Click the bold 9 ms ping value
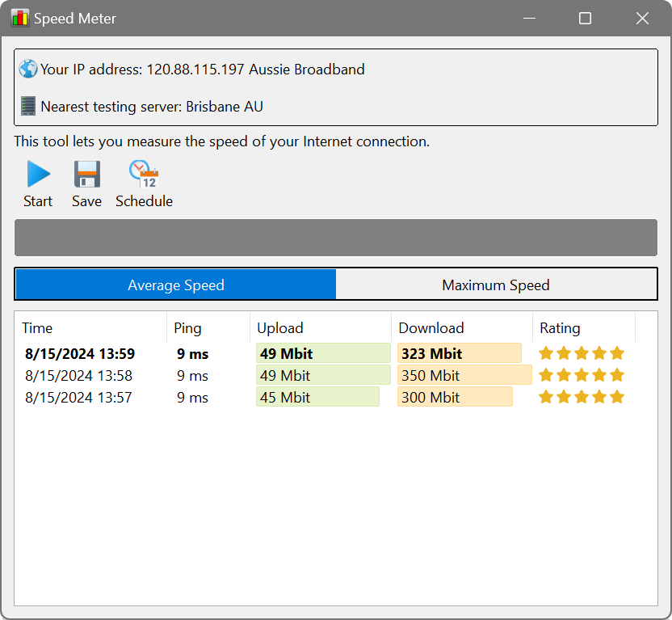672x620 pixels. (x=192, y=353)
